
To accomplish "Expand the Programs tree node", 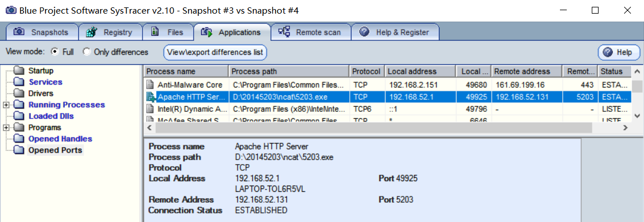I will pyautogui.click(x=6, y=128).
